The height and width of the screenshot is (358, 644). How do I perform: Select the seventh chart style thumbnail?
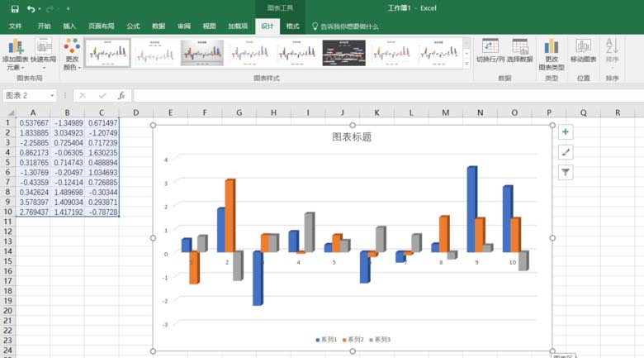391,53
